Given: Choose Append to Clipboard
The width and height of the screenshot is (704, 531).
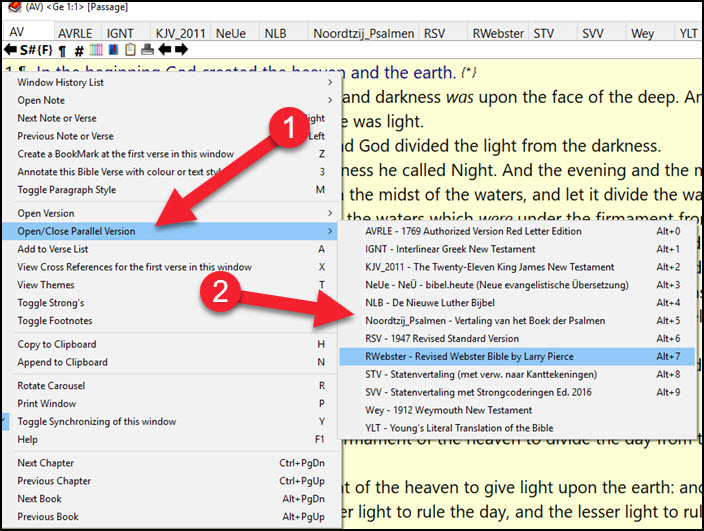Looking at the screenshot, I should click(x=171, y=362).
